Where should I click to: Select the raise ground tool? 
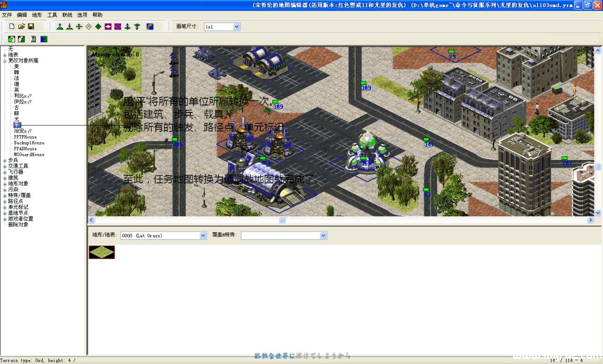(x=60, y=27)
